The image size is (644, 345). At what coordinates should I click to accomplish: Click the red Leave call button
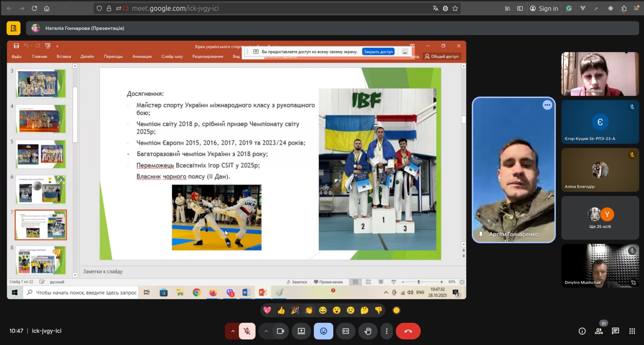[x=408, y=331]
